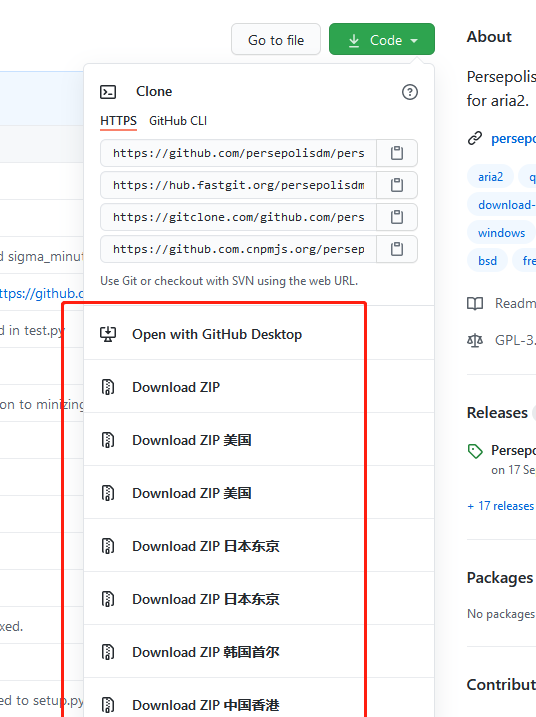Click zip icon beside 韩国首尔 download
The image size is (536, 717).
pos(108,652)
